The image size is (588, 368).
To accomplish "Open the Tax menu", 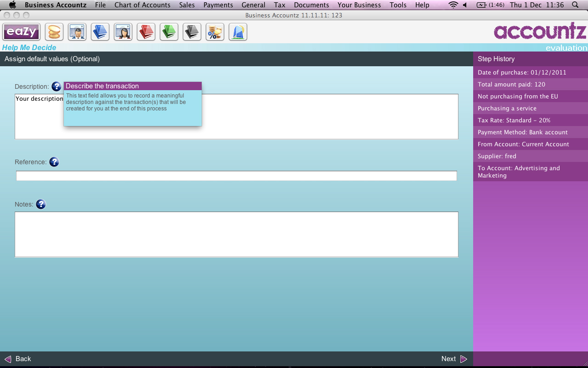I will click(x=280, y=5).
